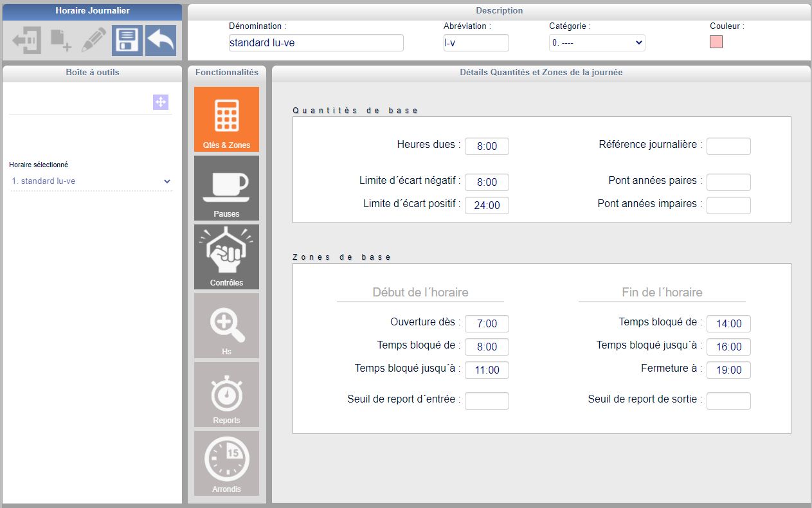This screenshot has width=812, height=508.
Task: Click the Heures dues time field
Action: pos(487,146)
